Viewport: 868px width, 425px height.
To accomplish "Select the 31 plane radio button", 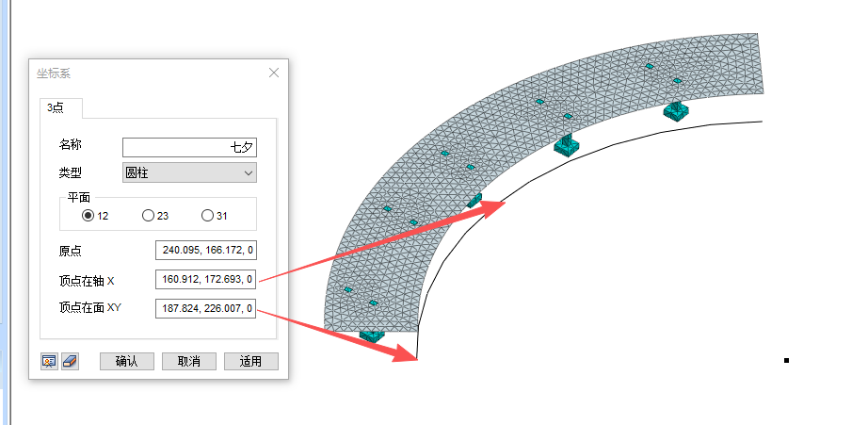I will point(207,216).
